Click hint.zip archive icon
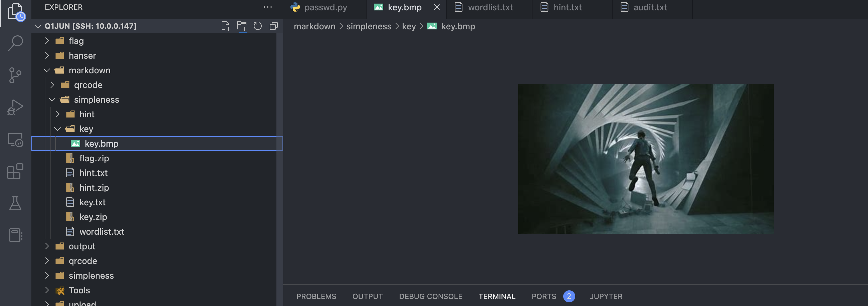868x306 pixels. tap(70, 187)
